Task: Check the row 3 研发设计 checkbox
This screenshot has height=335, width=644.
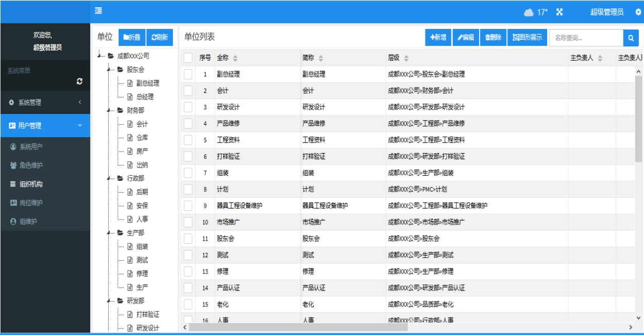Action: [x=188, y=107]
